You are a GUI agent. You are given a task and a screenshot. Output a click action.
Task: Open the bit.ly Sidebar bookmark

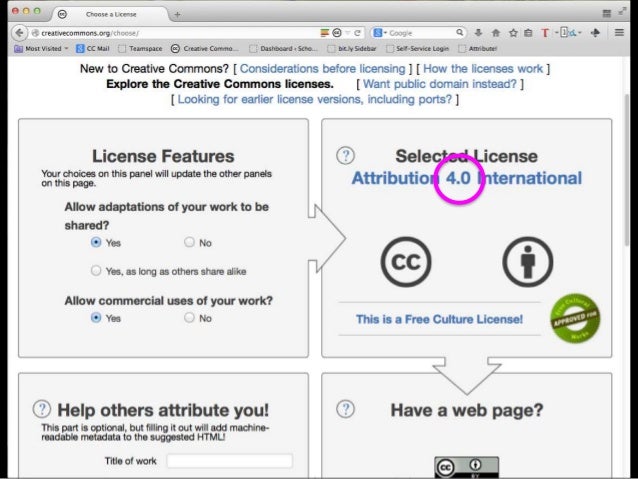[352, 48]
